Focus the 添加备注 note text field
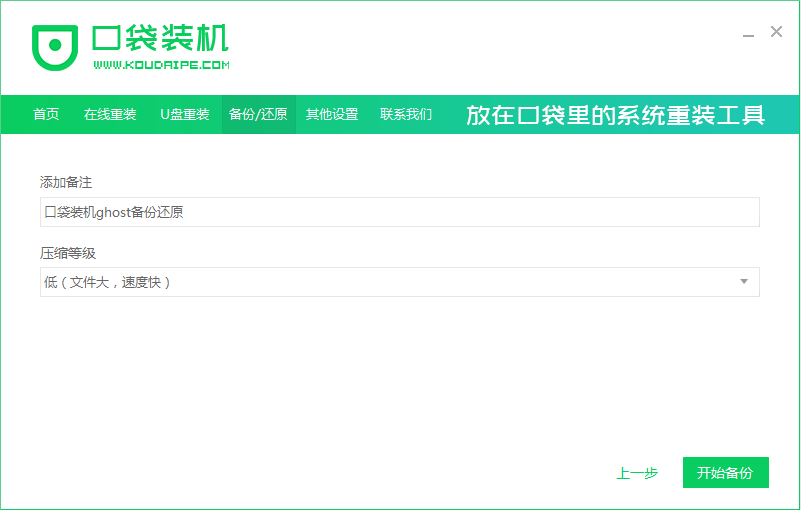This screenshot has height=510, width=801. [x=400, y=212]
